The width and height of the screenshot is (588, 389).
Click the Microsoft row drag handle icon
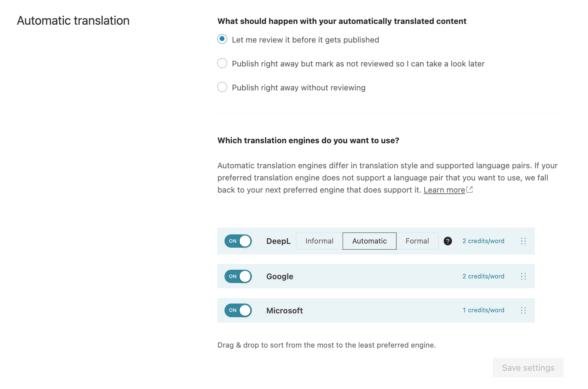[x=523, y=310]
